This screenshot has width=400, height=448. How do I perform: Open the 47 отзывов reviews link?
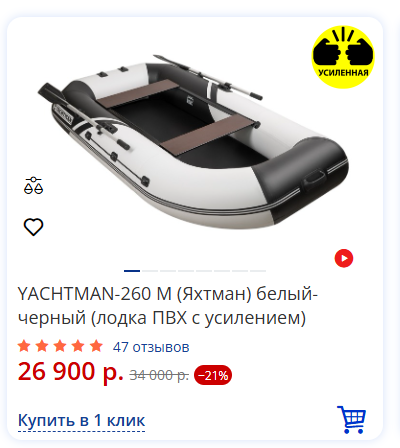click(151, 347)
